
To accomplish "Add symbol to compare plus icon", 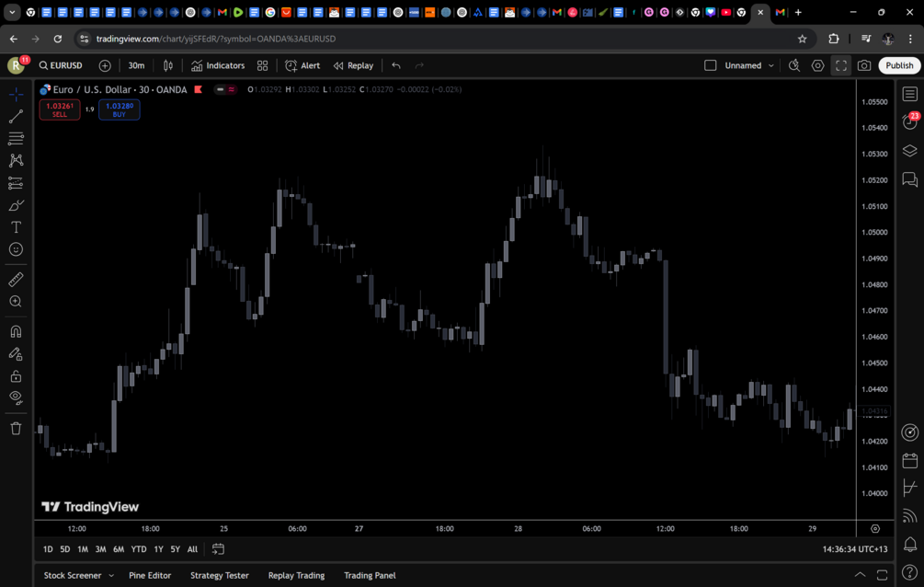I will (x=105, y=65).
